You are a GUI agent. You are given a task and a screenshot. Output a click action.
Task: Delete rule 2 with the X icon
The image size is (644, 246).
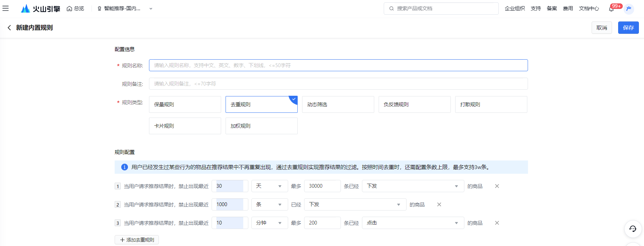tap(439, 204)
